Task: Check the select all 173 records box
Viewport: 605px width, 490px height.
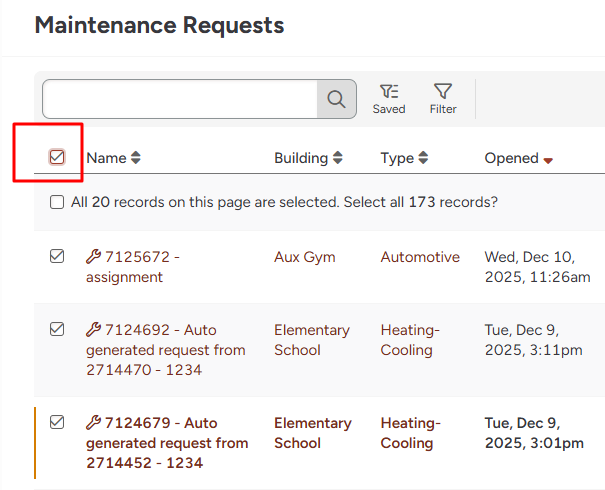Action: (x=57, y=202)
